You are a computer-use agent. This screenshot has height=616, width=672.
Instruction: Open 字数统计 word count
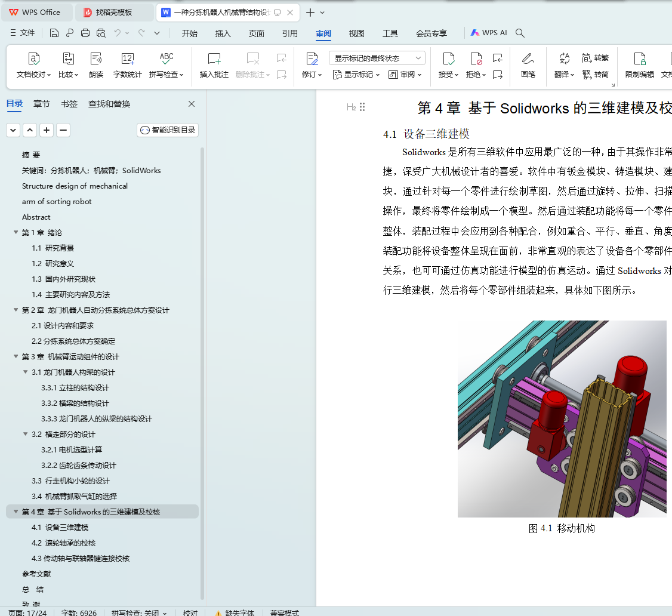pyautogui.click(x=127, y=65)
